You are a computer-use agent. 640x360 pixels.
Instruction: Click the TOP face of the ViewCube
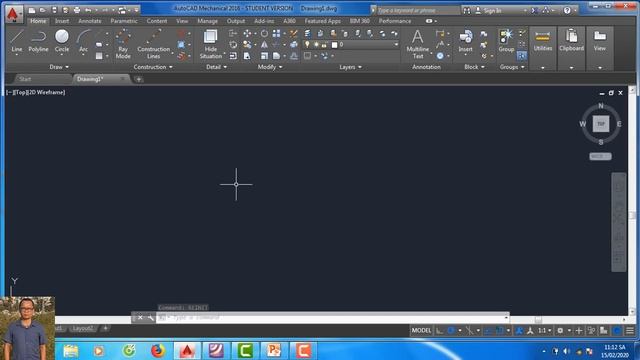[601, 124]
